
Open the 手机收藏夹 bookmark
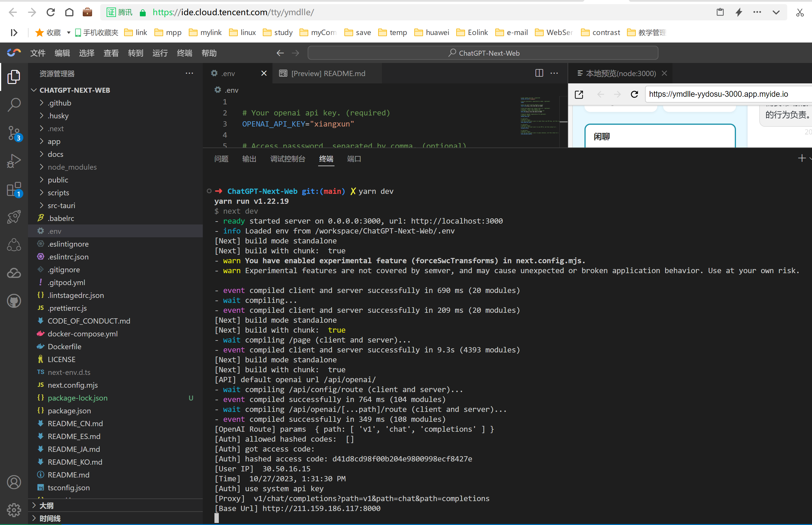[x=96, y=32]
